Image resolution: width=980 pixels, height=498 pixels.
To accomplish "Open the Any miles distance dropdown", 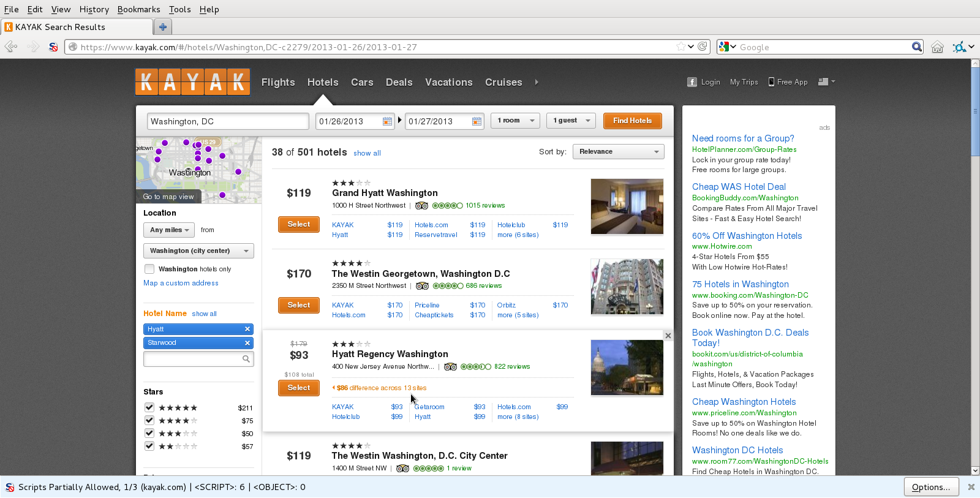I will pos(169,230).
